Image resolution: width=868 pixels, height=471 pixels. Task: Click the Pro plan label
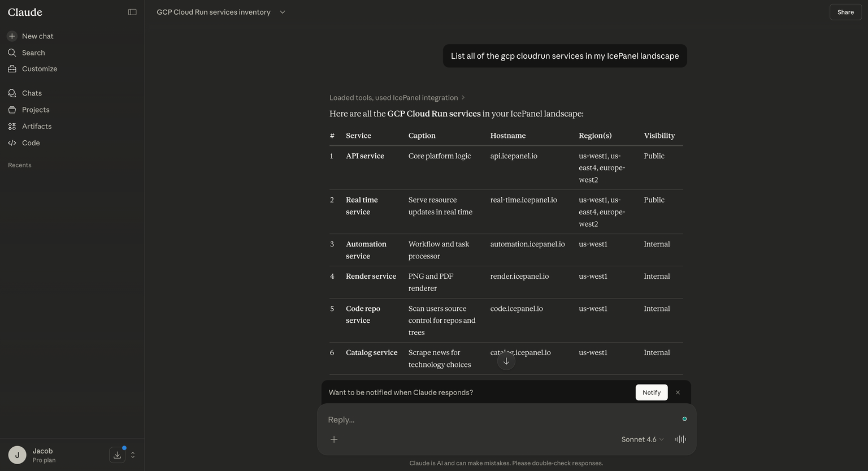point(44,460)
